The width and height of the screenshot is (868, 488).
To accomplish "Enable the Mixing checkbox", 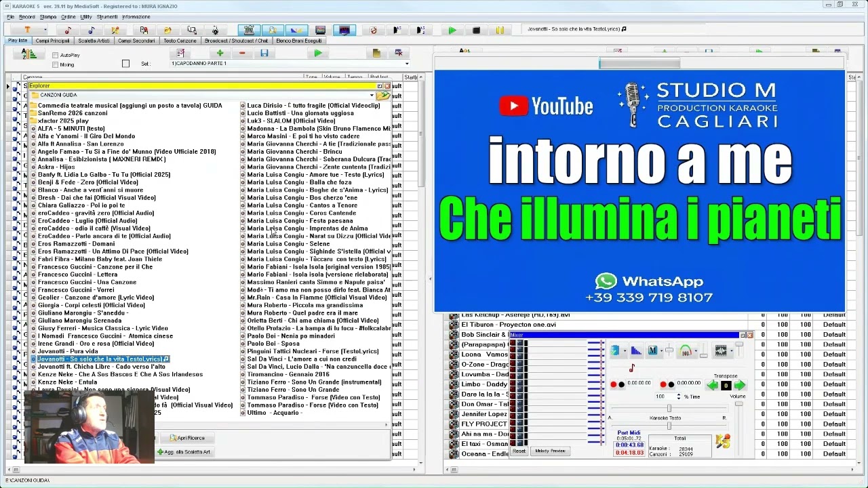I will pos(55,65).
